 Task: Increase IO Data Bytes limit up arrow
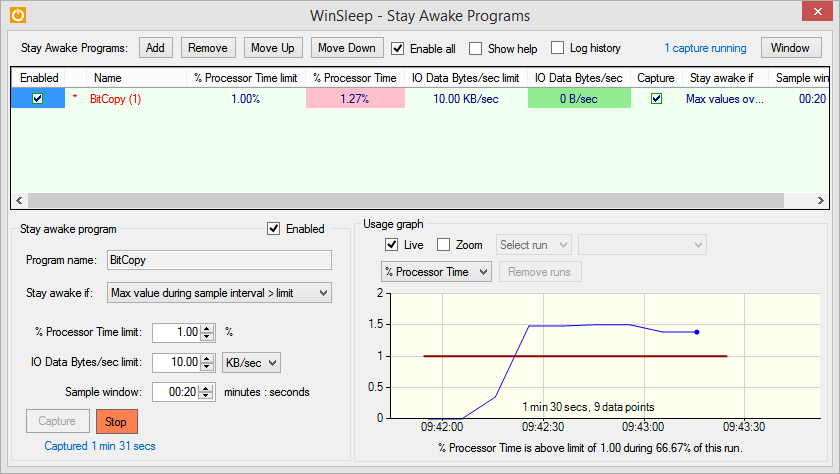pyautogui.click(x=207, y=359)
